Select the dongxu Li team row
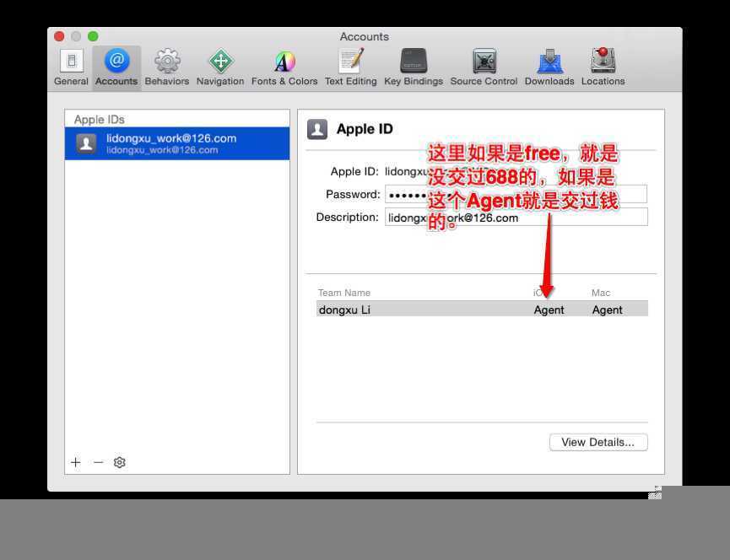730x560 pixels. 482,309
